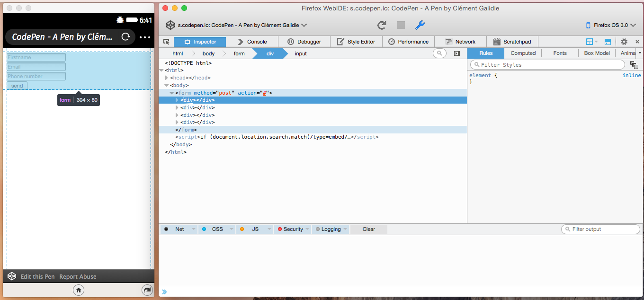The height and width of the screenshot is (300, 644).
Task: Open the Style Editor tab
Action: 356,42
